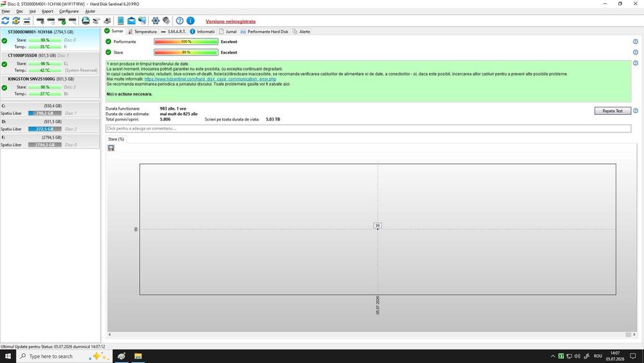Click the Repeta Test button
644x363 pixels.
click(x=612, y=111)
